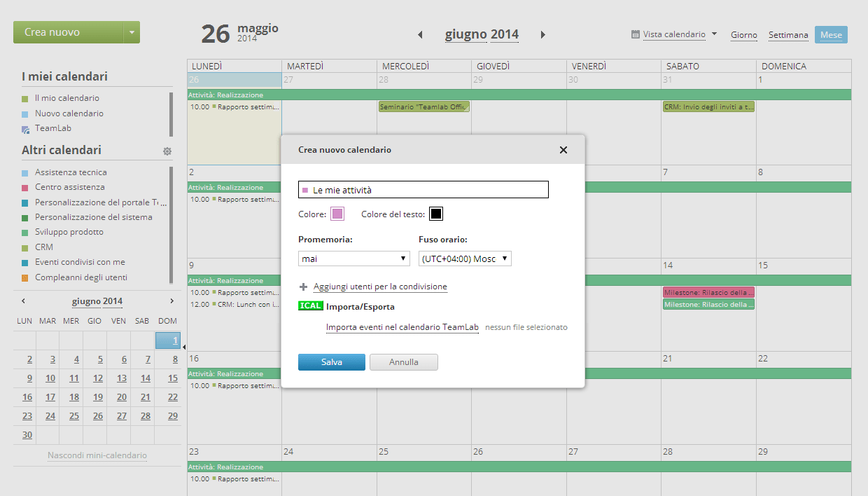This screenshot has width=868, height=496.
Task: Switch to Settimana view
Action: (x=788, y=35)
